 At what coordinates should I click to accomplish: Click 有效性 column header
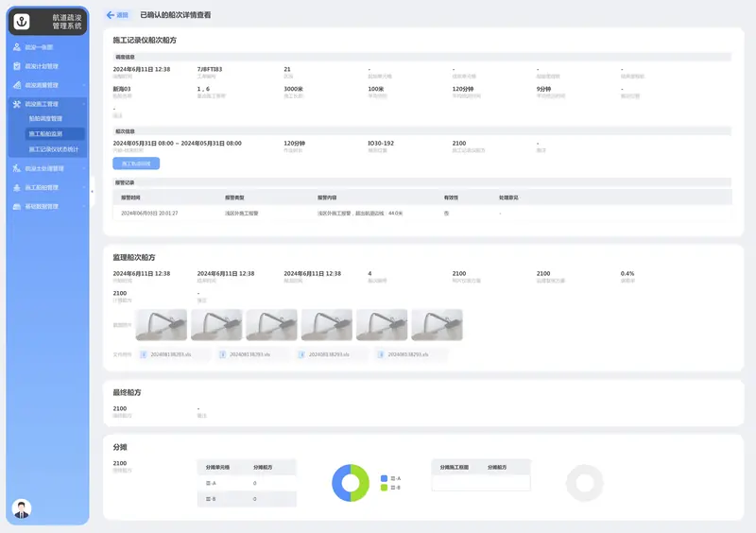[x=451, y=198]
